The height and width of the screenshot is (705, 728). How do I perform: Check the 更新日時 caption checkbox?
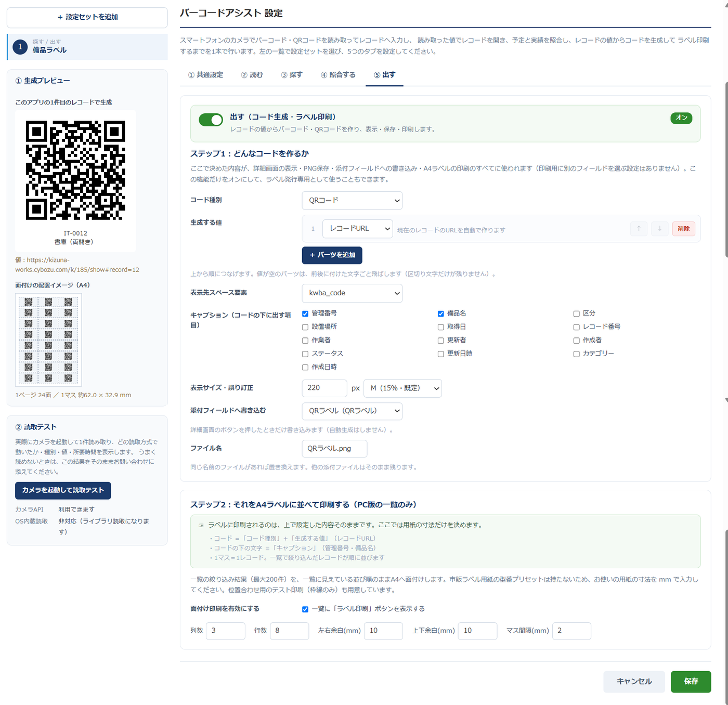440,354
